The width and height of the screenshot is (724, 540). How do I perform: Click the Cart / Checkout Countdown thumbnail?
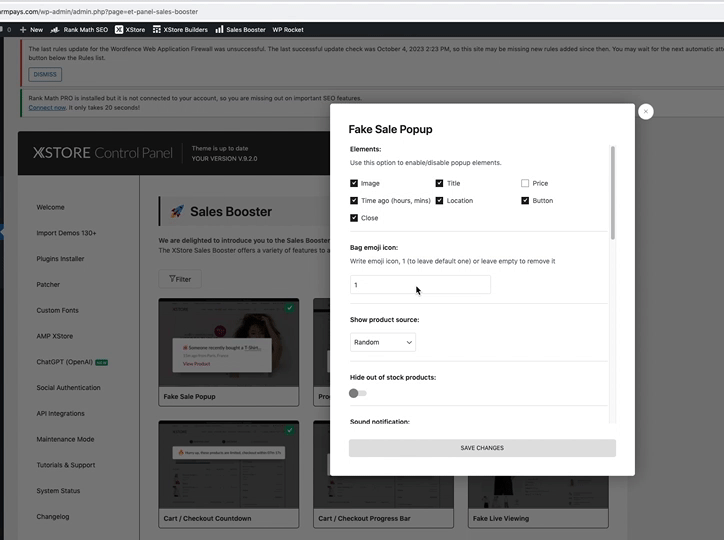[x=229, y=465]
